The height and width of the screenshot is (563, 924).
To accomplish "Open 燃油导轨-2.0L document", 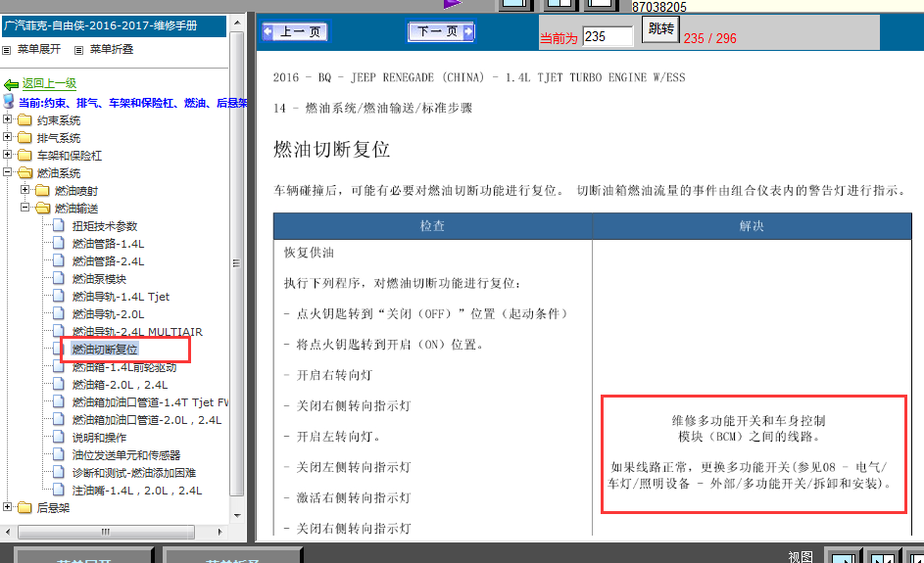I will [x=108, y=314].
